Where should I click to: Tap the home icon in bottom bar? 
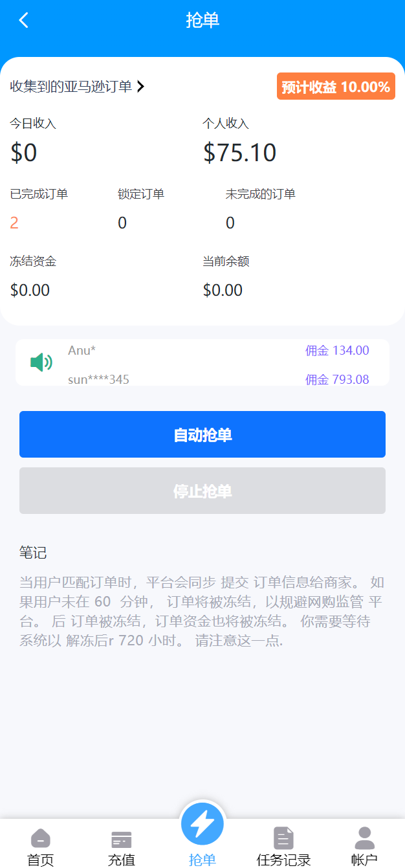(x=41, y=838)
